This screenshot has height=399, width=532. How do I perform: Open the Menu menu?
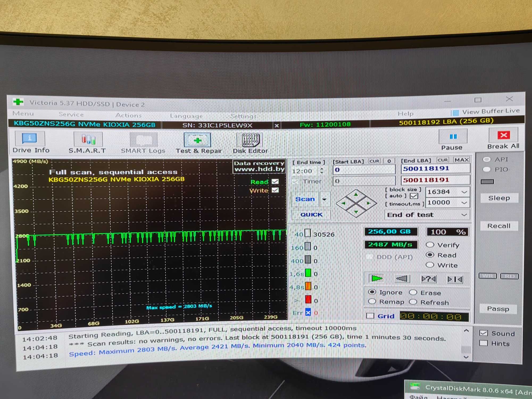[23, 114]
